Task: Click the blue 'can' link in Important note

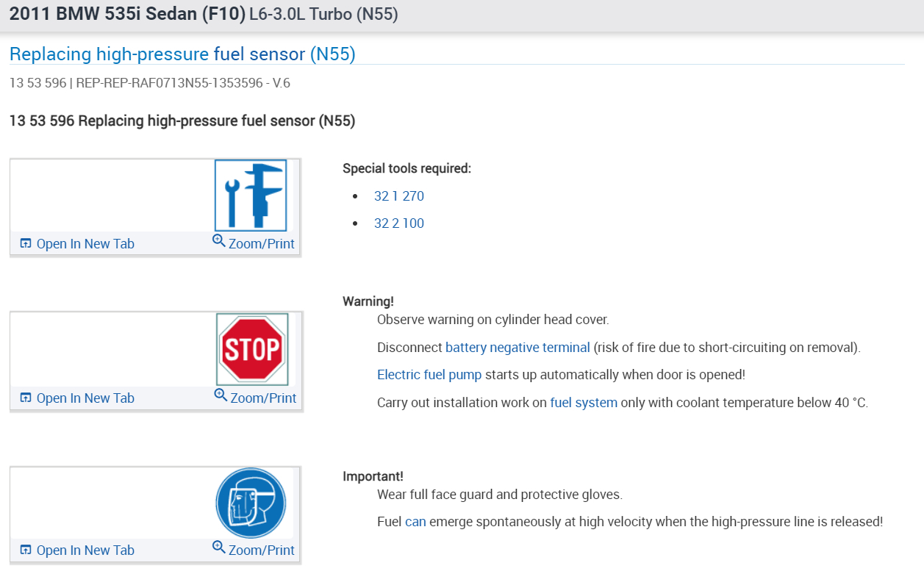Action: (x=415, y=522)
